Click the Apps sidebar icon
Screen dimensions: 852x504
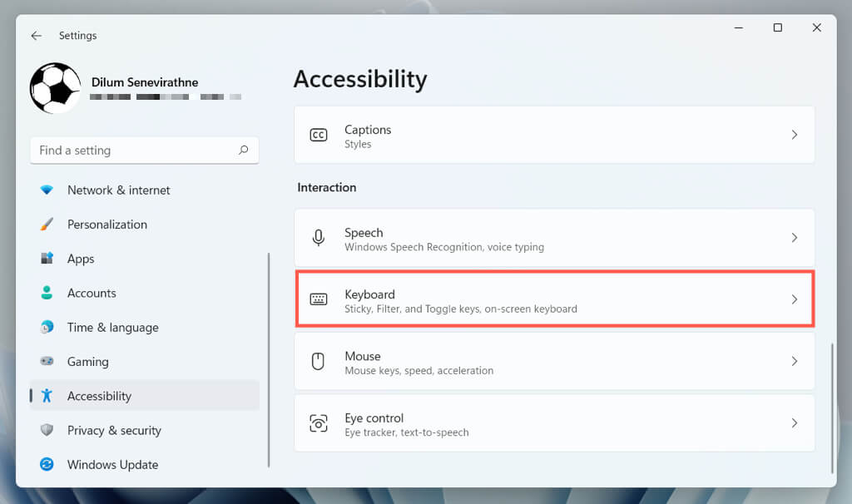(x=47, y=259)
